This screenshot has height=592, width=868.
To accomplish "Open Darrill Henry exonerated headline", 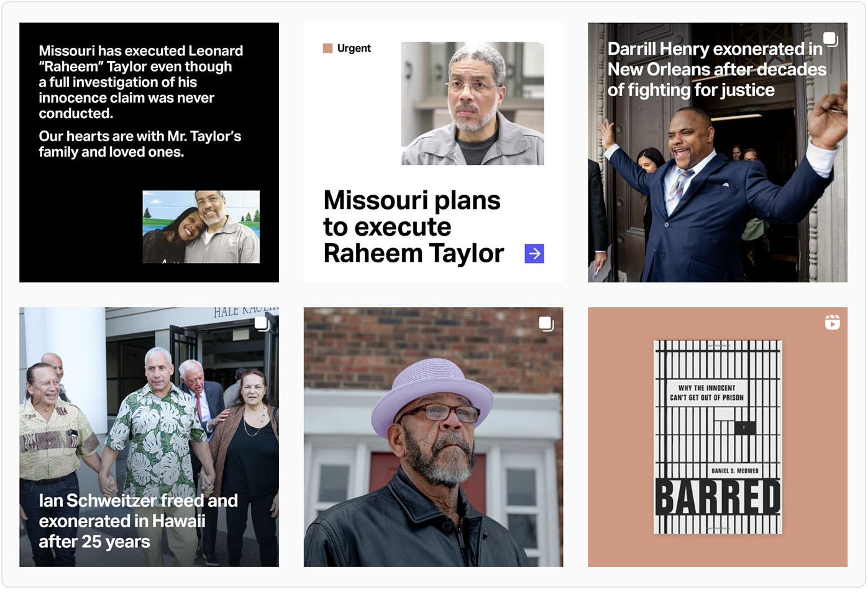I will 716,70.
